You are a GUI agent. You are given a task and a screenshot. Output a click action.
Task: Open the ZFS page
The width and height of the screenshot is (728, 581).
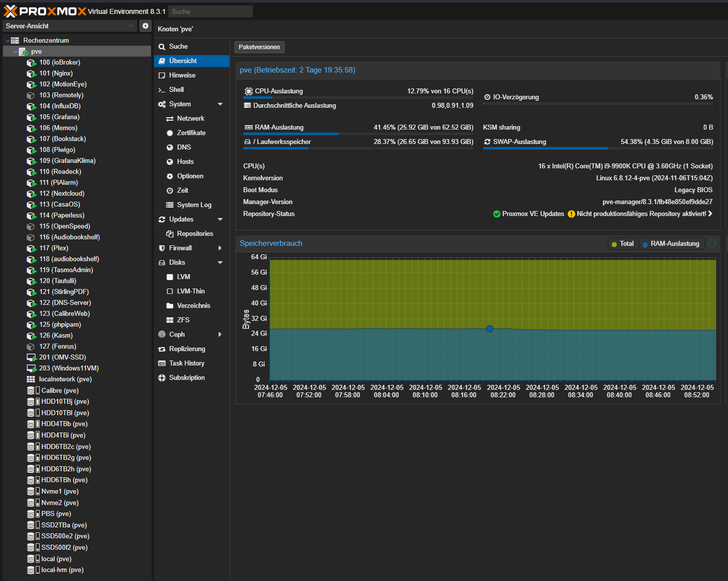(192, 320)
